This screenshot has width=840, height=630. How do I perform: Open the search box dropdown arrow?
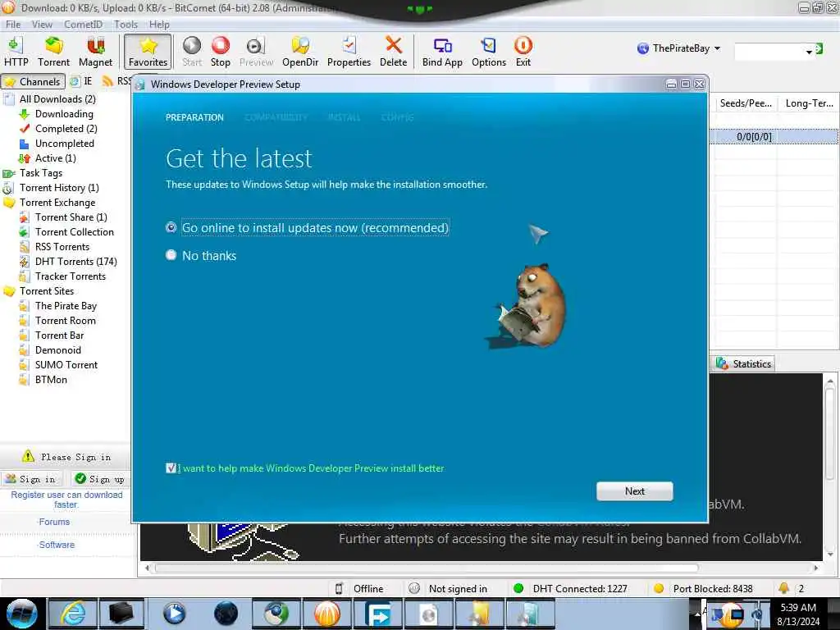coord(808,52)
